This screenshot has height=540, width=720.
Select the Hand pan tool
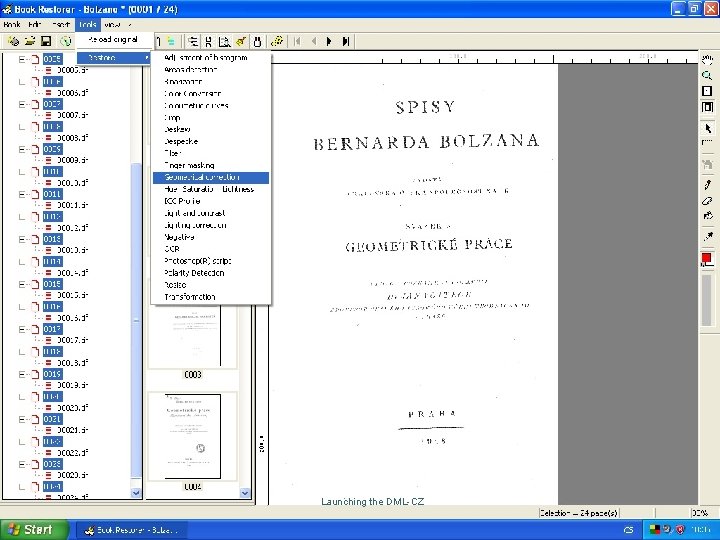click(707, 59)
